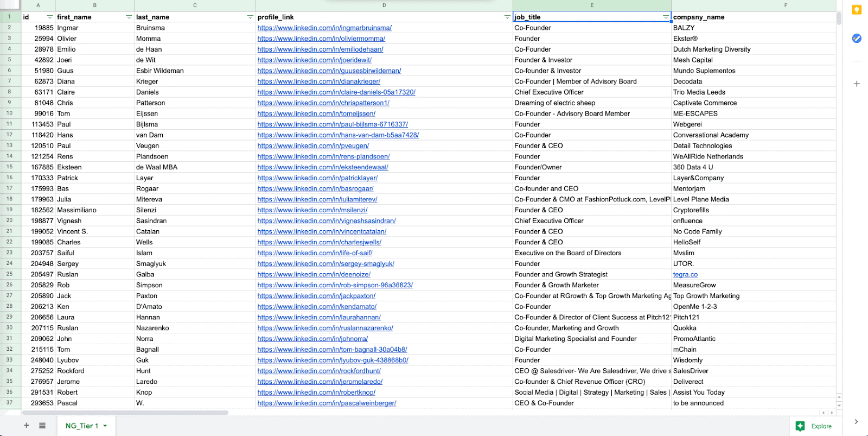The image size is (868, 436).
Task: Select cell 'Captivate Commerce'
Action: 754,103
